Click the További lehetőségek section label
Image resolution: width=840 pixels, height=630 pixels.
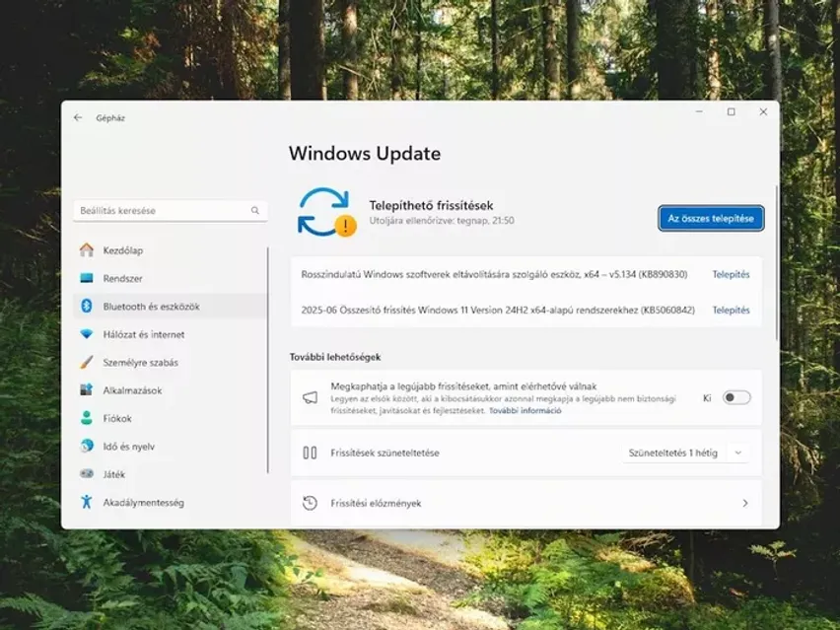coord(335,357)
